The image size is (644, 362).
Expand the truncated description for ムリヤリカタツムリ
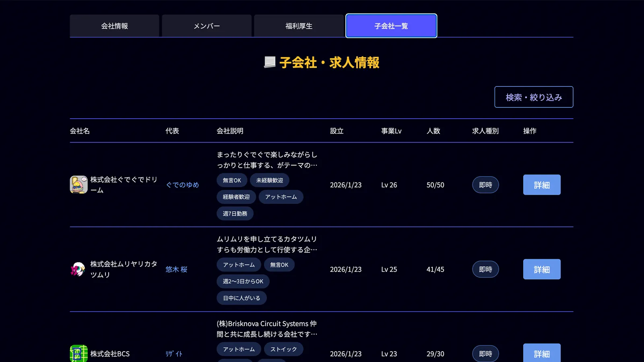click(x=267, y=244)
